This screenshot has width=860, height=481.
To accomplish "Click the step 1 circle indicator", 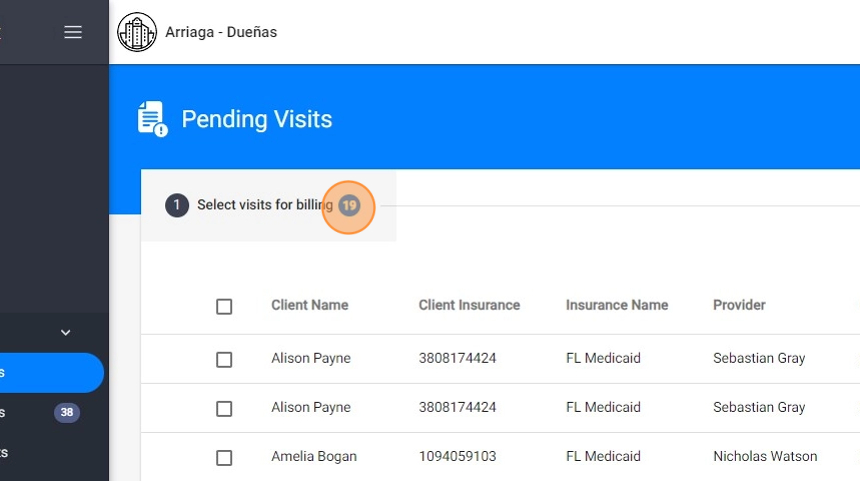I will [x=177, y=205].
